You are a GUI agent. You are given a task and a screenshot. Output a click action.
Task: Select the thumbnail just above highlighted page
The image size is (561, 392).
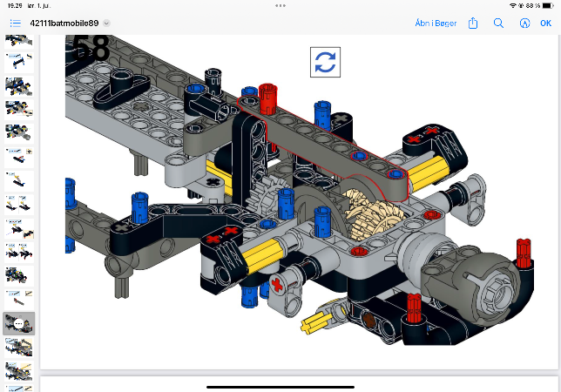(x=19, y=299)
